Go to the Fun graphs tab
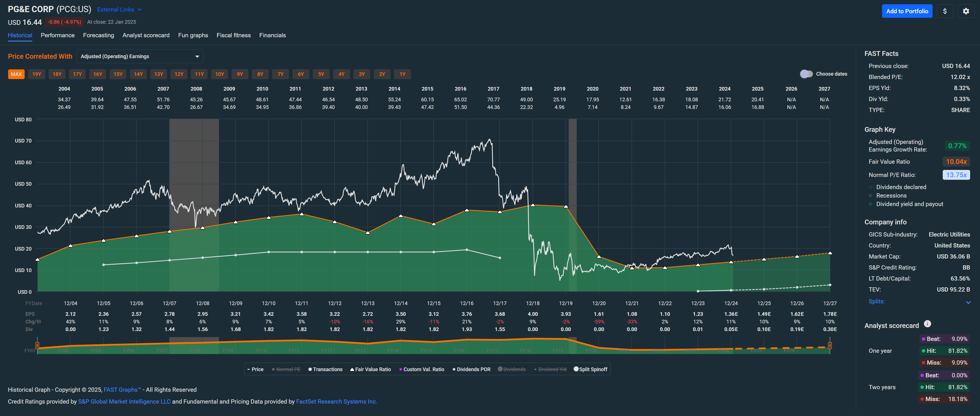Image resolution: width=980 pixels, height=416 pixels. [193, 35]
